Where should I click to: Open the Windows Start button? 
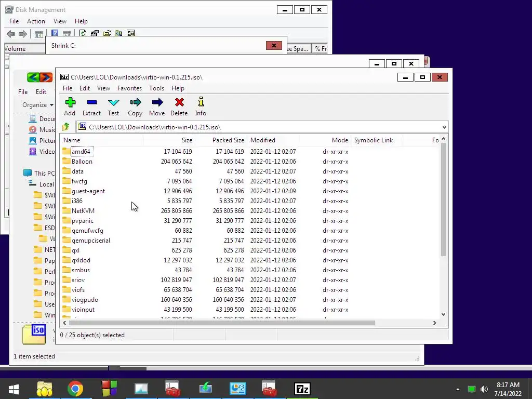pyautogui.click(x=14, y=389)
